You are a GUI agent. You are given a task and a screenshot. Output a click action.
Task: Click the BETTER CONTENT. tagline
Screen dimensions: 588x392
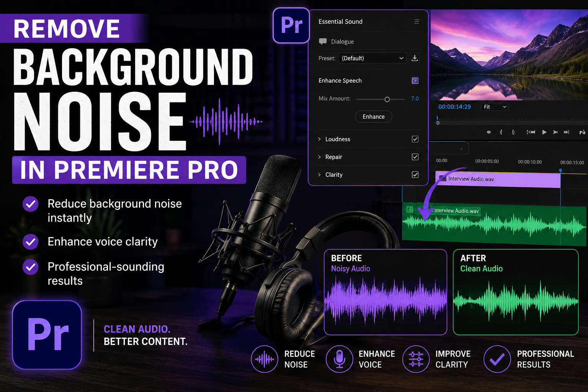tap(145, 341)
